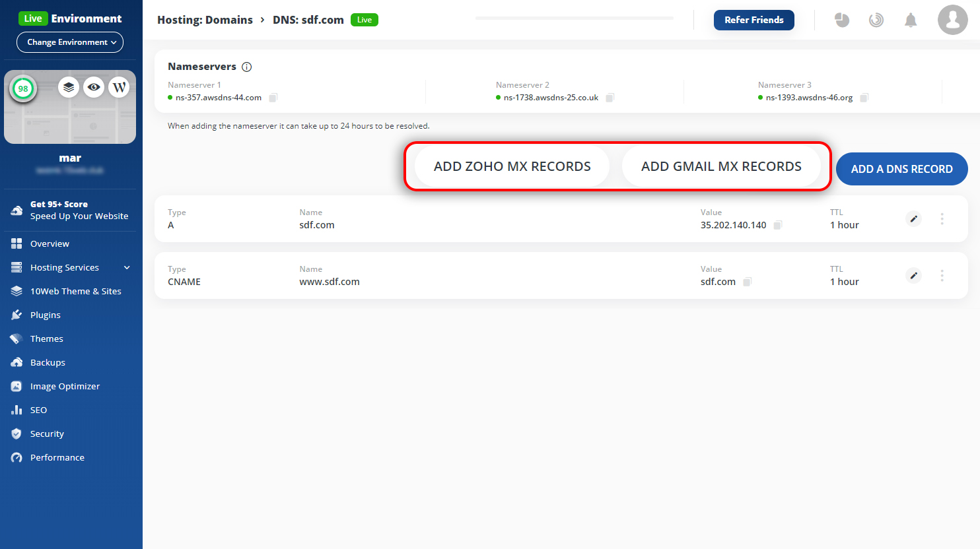Click the Live environment badge in sidebar
This screenshot has width=980, height=549.
pyautogui.click(x=33, y=18)
